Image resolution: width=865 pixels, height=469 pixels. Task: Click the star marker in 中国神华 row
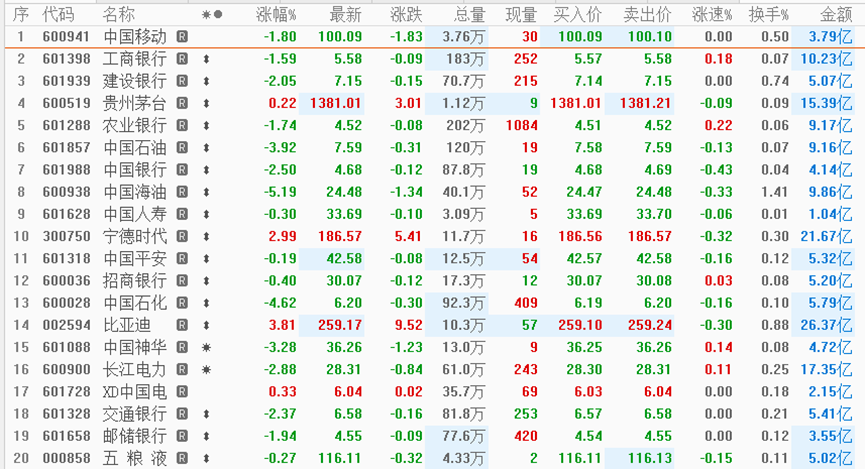tap(206, 347)
